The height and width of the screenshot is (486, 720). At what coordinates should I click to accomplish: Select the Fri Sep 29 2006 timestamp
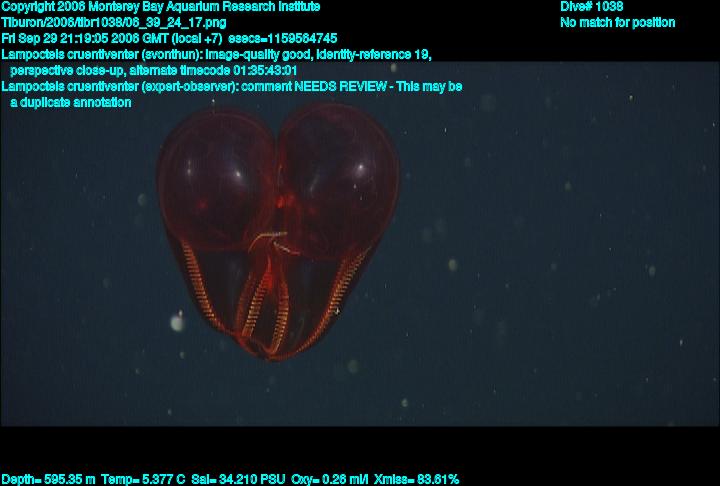[x=118, y=38]
